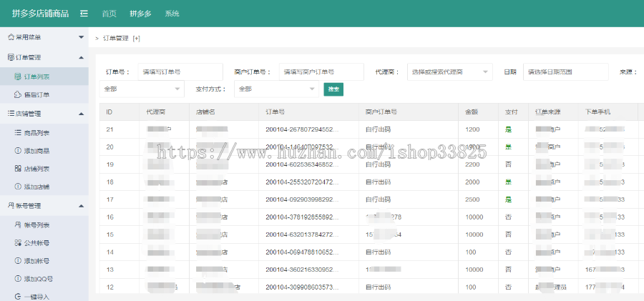Viewport: 644px width, 301px height.
Task: Toggle the sidebar collapse icon
Action: click(84, 14)
